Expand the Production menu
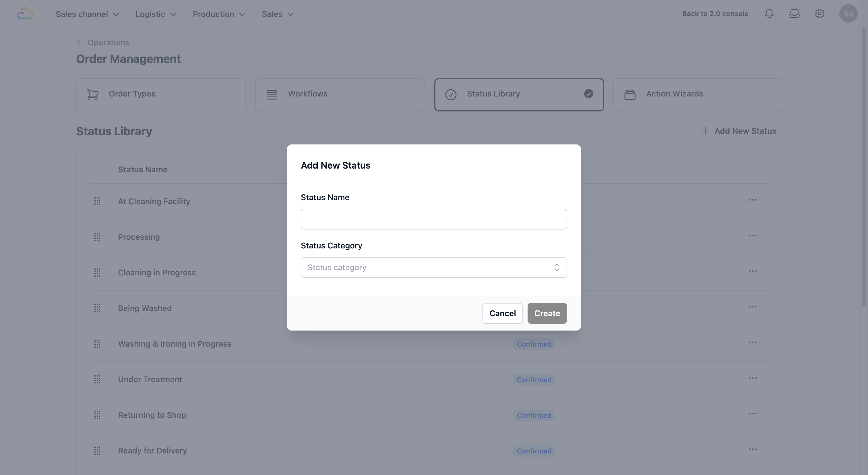 (219, 14)
